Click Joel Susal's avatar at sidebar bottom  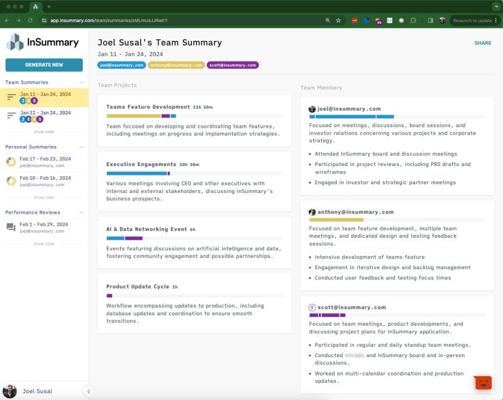tap(10, 391)
